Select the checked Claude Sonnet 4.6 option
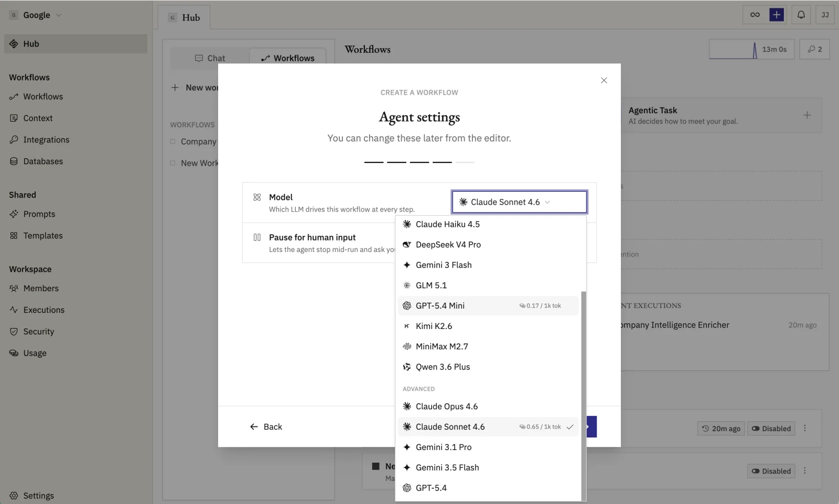 click(x=488, y=427)
